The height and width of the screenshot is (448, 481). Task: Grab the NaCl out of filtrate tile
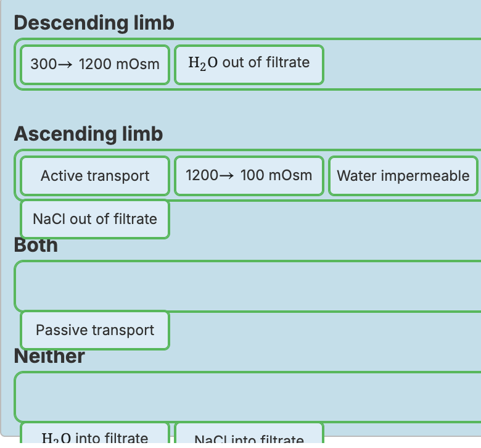(95, 219)
